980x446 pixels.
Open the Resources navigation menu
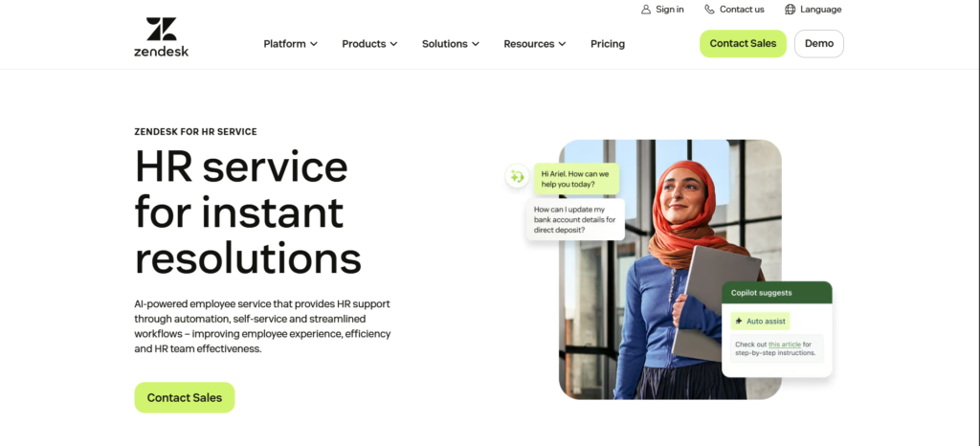pyautogui.click(x=535, y=44)
